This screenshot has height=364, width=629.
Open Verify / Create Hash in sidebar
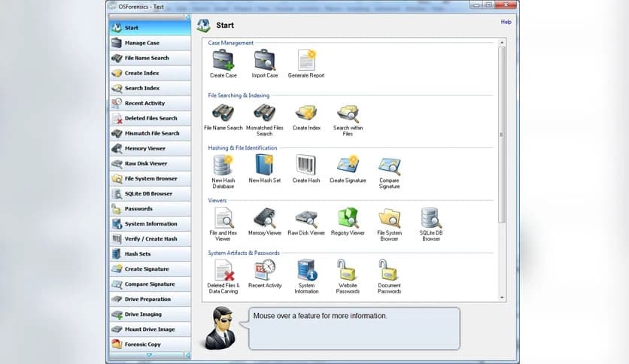pos(150,239)
